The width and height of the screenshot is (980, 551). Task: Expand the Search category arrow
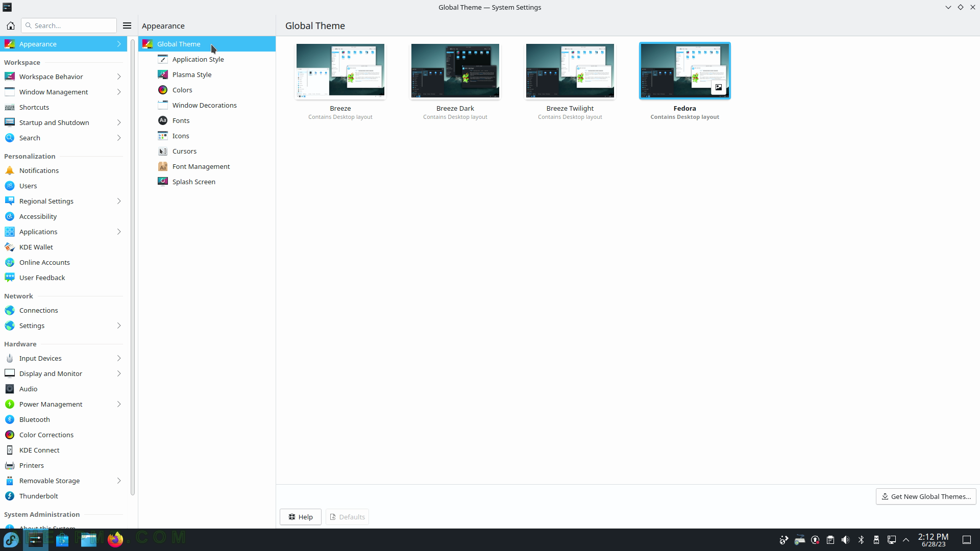[x=119, y=138]
